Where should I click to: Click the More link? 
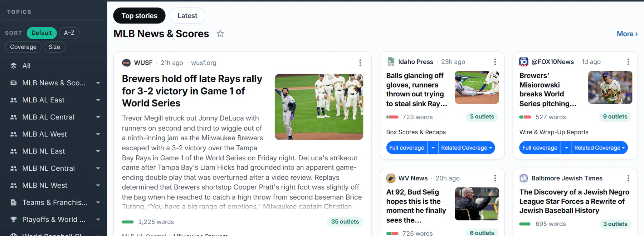pyautogui.click(x=627, y=34)
